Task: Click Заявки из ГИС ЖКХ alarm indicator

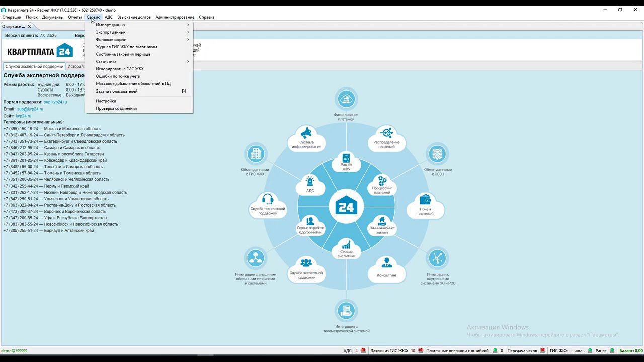Action: click(420, 351)
